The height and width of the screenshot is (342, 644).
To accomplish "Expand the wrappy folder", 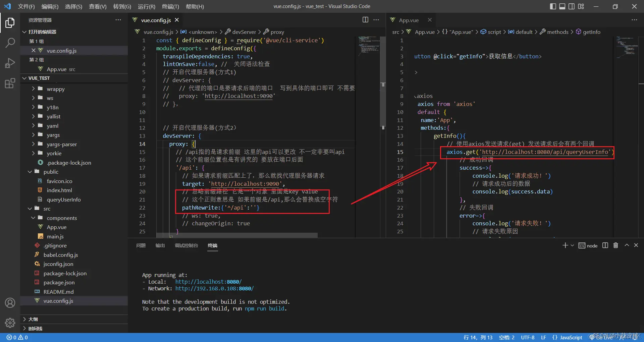I will point(56,89).
